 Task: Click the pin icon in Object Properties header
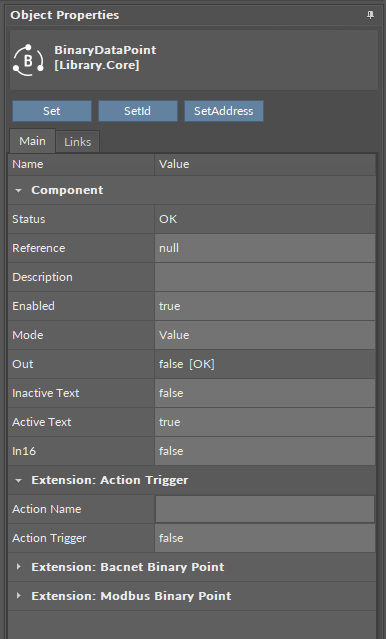(x=370, y=15)
